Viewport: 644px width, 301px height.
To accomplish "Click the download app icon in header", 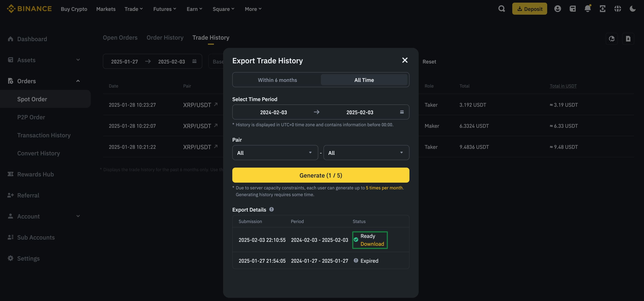I will click(x=603, y=9).
